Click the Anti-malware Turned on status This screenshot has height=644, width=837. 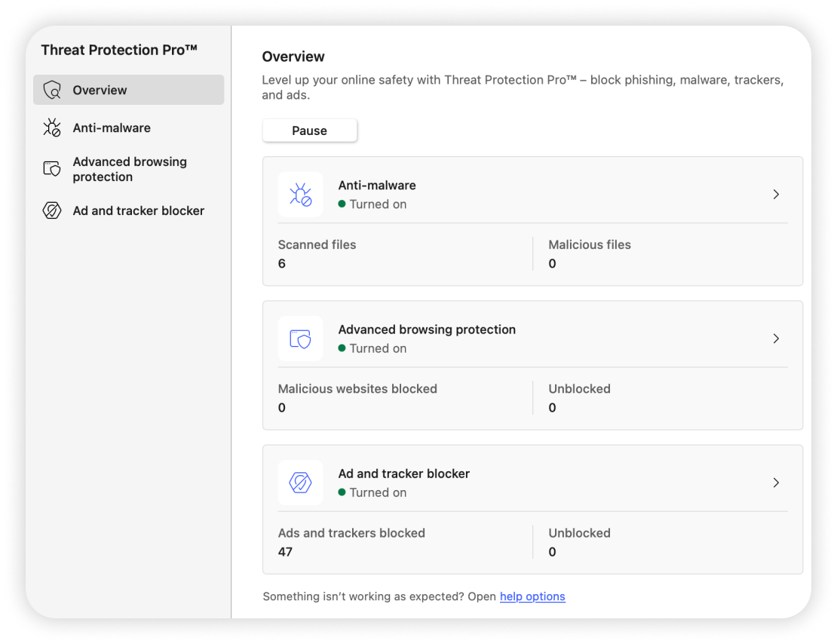coord(377,204)
